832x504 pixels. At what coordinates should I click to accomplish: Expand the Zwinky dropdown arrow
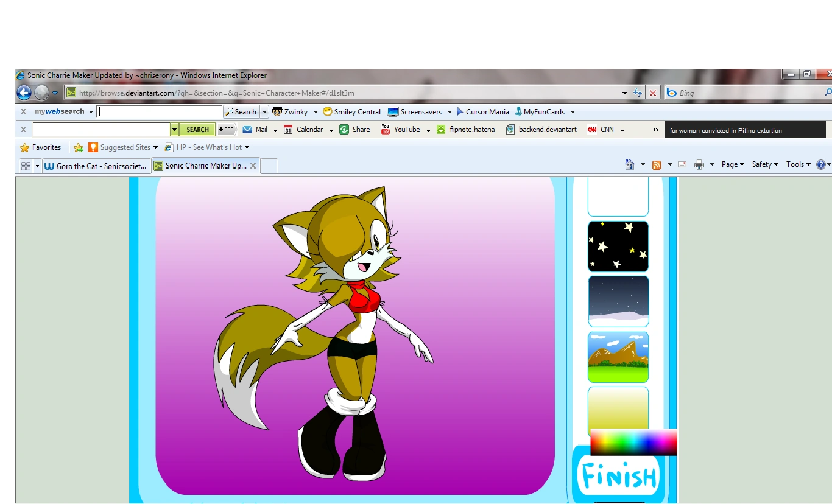(x=316, y=112)
